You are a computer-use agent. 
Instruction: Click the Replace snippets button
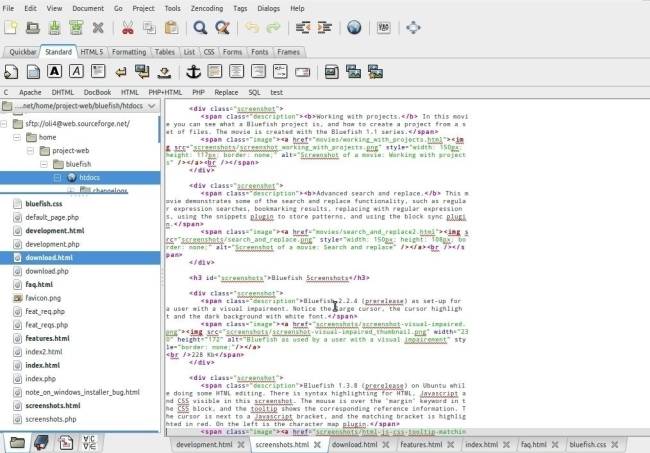click(226, 91)
